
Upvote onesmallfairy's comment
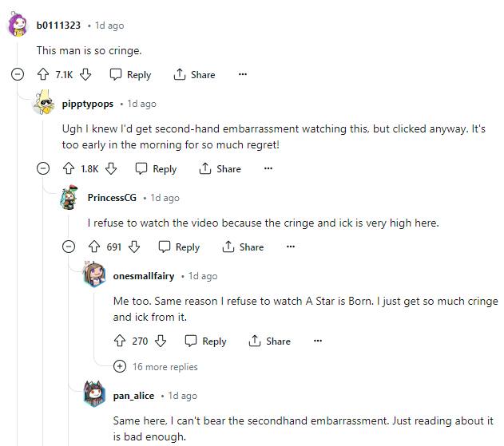(120, 341)
